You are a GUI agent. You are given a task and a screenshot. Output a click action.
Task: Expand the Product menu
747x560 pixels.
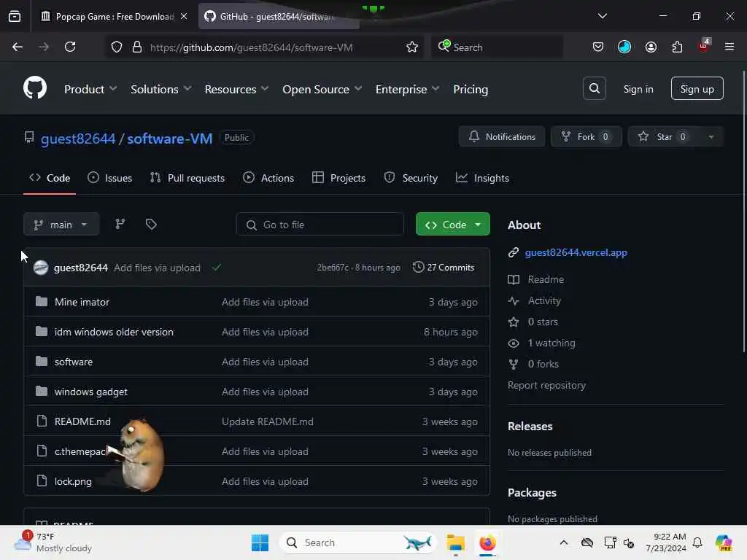click(x=90, y=89)
